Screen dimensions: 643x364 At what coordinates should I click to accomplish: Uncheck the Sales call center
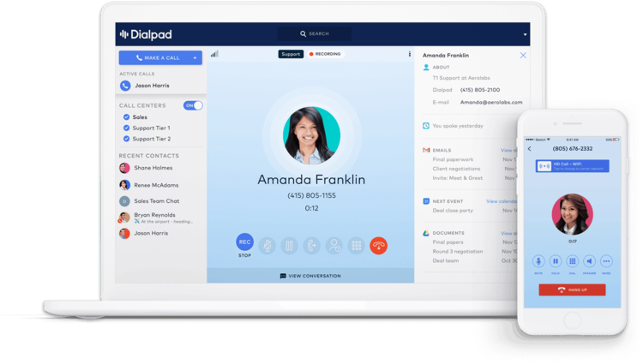[x=126, y=116]
